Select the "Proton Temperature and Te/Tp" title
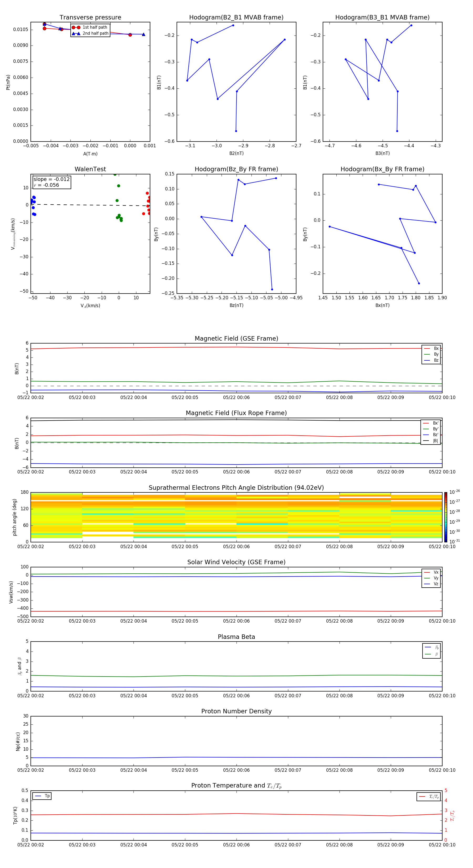This screenshot has height=868, width=473. click(x=236, y=786)
